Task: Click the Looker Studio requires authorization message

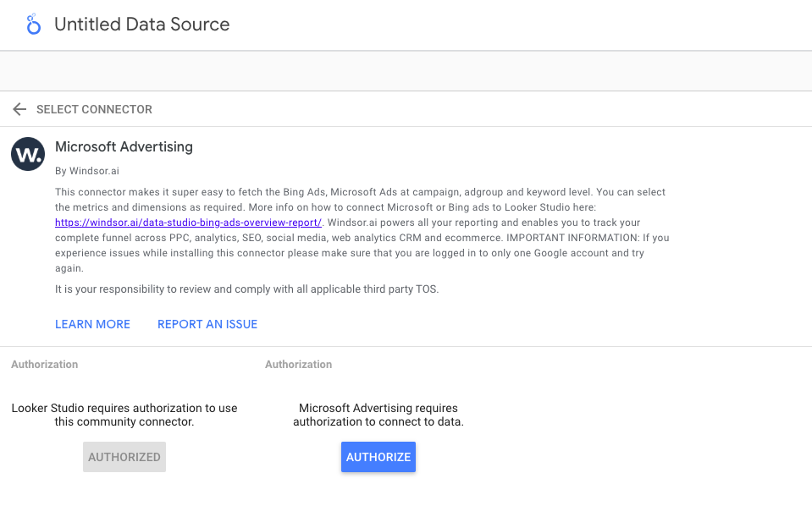Action: [124, 415]
